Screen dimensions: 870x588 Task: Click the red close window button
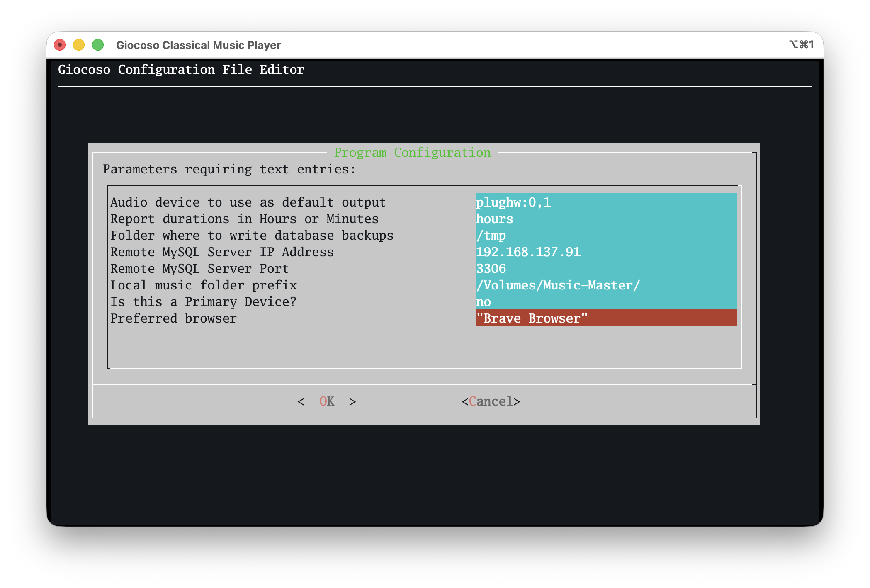tap(60, 45)
